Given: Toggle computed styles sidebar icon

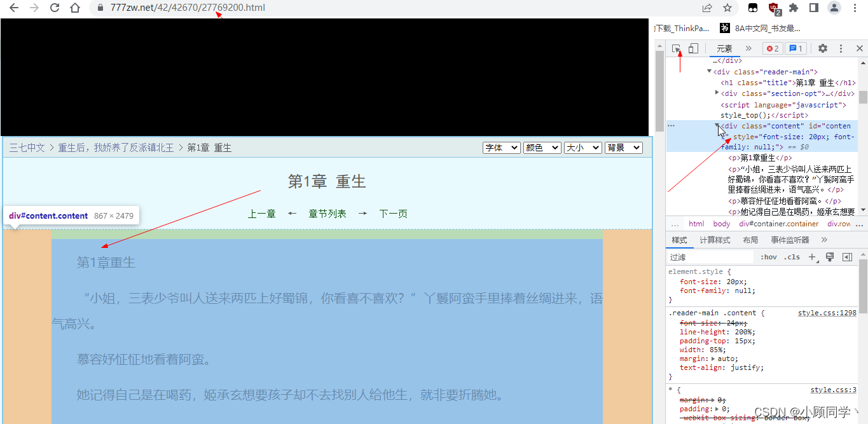Looking at the screenshot, I should tap(847, 257).
